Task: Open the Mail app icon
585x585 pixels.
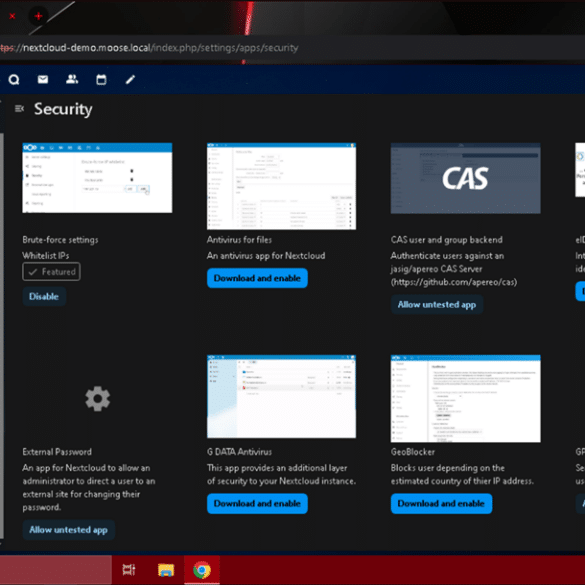Action: click(x=43, y=79)
